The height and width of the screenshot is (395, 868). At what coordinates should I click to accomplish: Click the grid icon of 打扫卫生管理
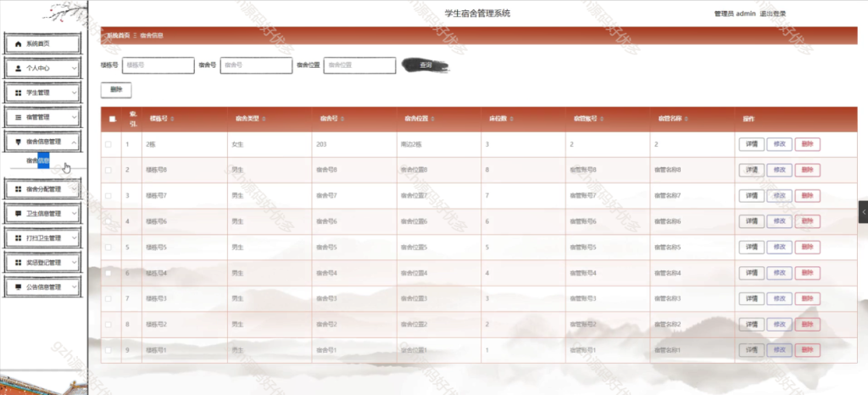click(19, 238)
